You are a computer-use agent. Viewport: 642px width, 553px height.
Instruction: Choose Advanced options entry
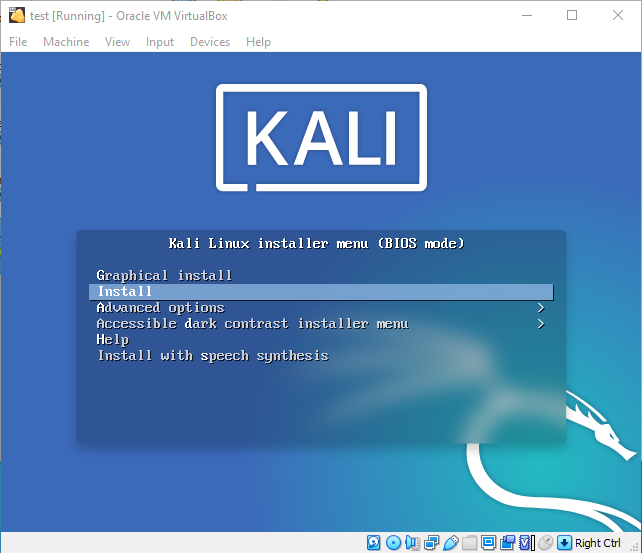tap(160, 308)
